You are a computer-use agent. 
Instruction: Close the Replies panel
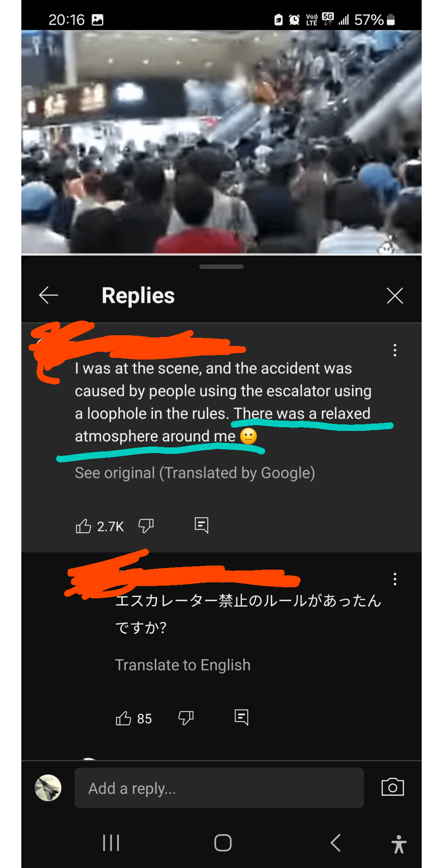395,295
